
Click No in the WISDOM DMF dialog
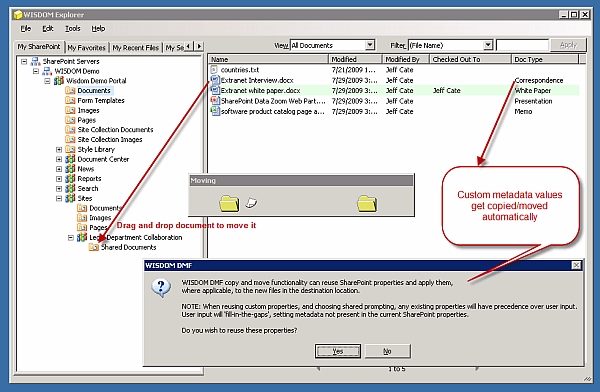(x=387, y=351)
